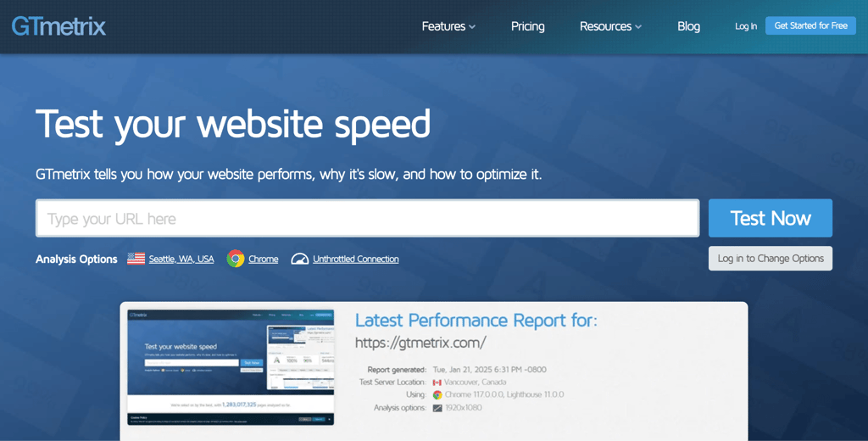Expand the Resources dropdown menu
Image resolution: width=868 pixels, height=441 pixels.
(610, 26)
